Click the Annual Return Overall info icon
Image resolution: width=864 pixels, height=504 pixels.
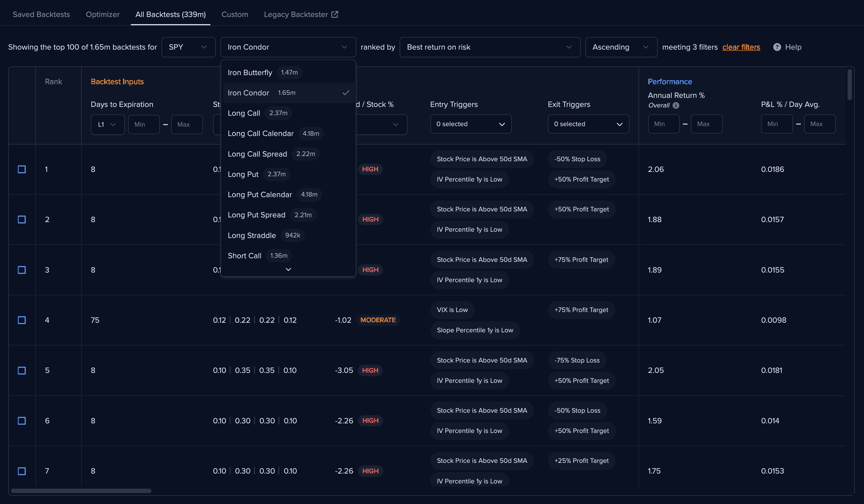click(675, 105)
